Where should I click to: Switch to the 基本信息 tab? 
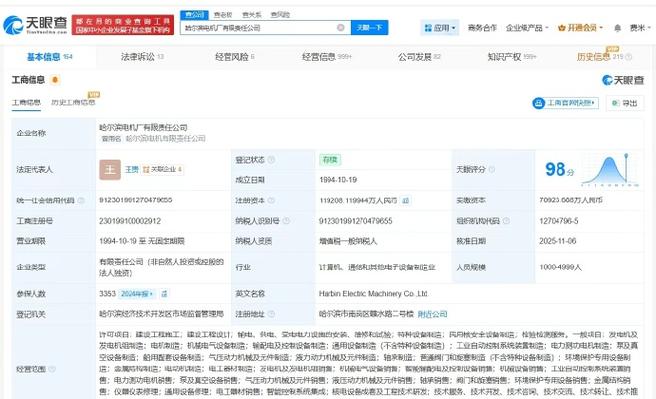(49, 57)
